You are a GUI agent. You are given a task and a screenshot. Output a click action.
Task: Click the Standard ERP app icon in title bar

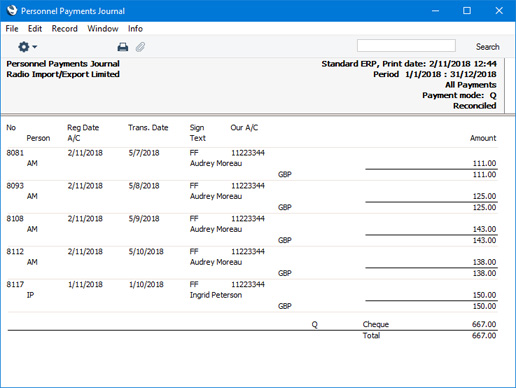pos(12,11)
